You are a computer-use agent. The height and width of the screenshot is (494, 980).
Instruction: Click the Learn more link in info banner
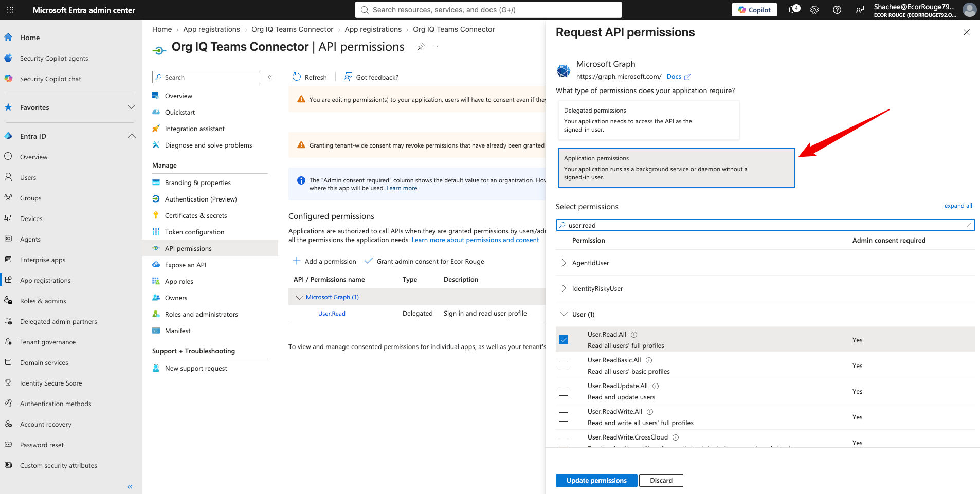402,188
